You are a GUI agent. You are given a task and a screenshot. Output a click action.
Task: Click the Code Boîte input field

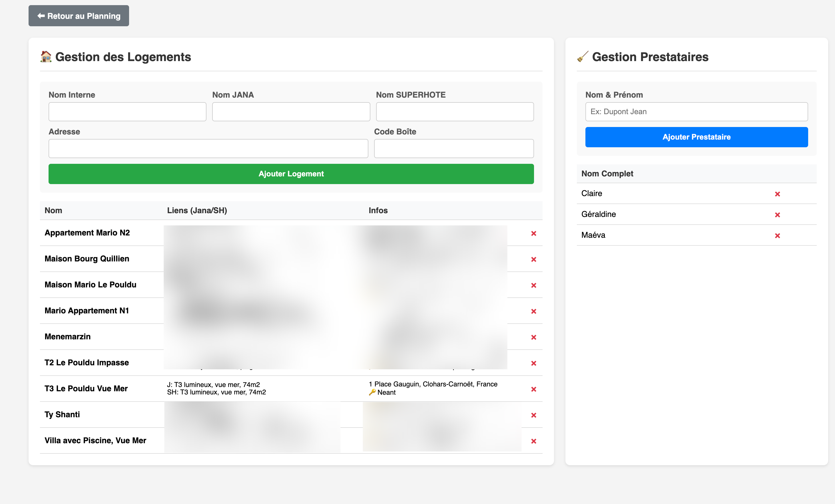point(454,148)
